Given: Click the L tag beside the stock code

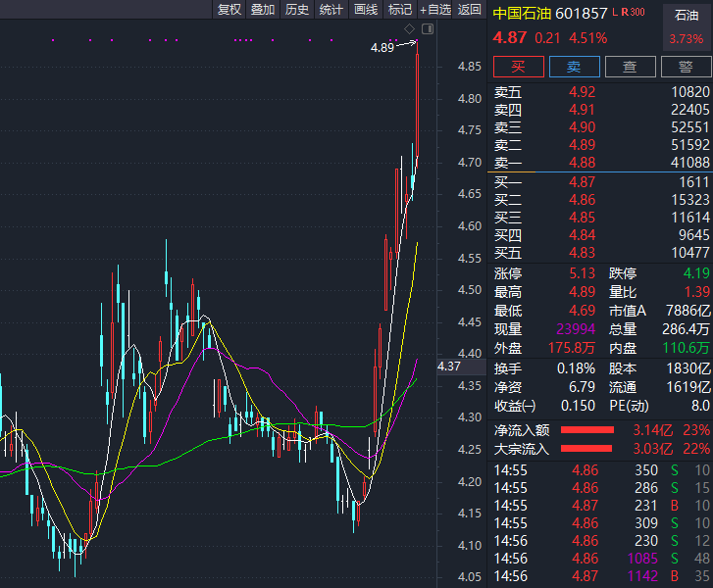Looking at the screenshot, I should tap(615, 12).
